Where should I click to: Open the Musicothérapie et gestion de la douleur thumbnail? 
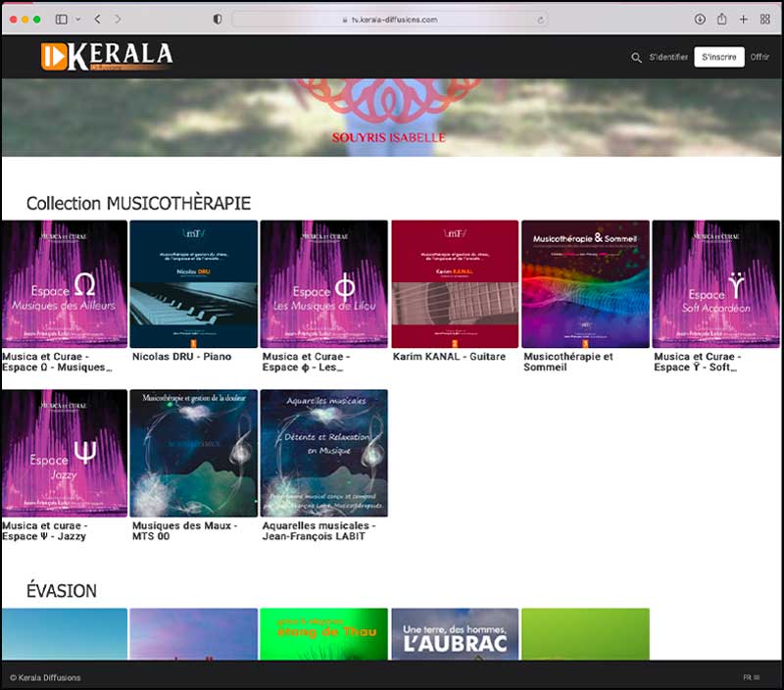(193, 453)
